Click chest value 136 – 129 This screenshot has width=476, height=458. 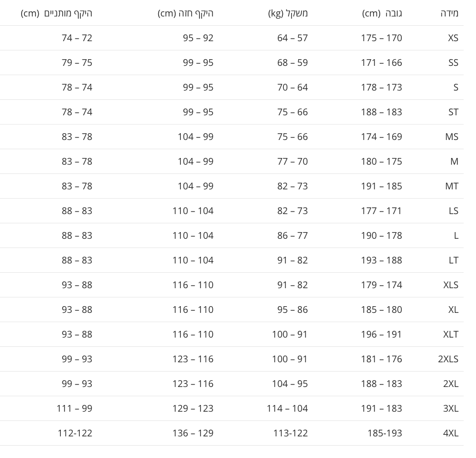(x=193, y=433)
